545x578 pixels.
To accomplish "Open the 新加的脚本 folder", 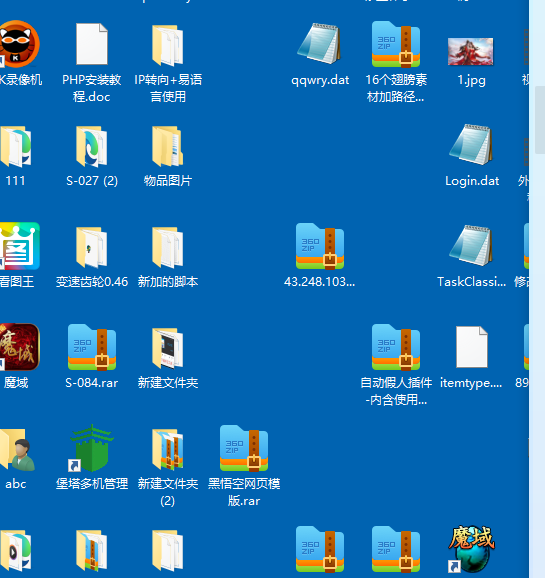I will coord(168,247).
